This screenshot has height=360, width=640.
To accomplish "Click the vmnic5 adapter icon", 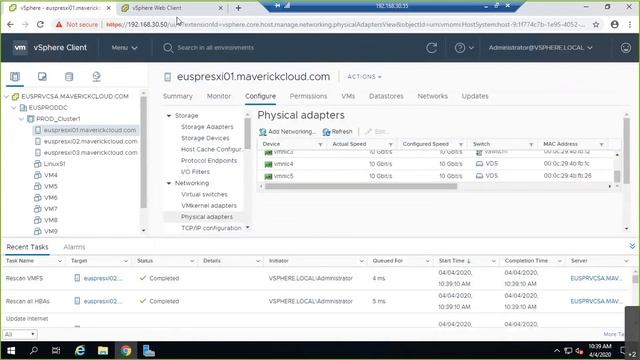I will 268,176.
